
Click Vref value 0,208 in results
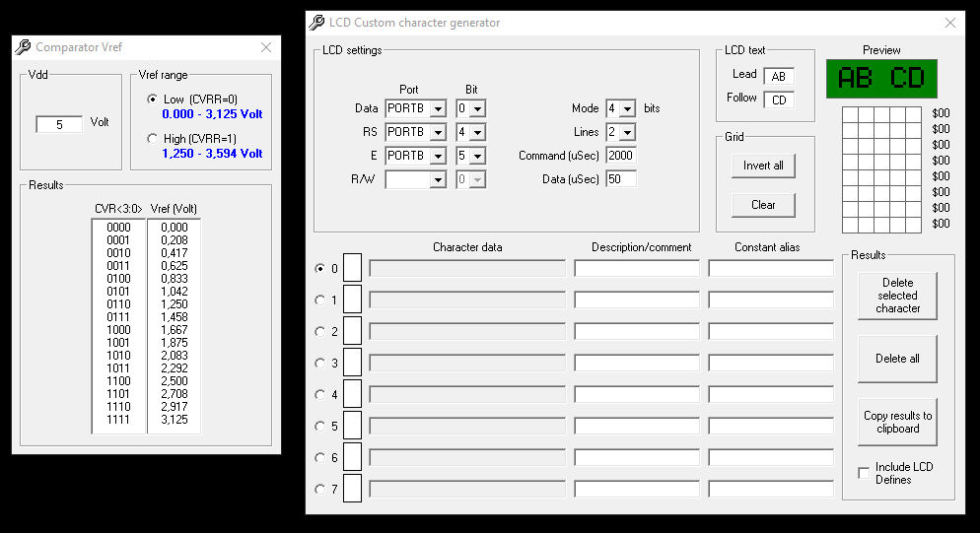(x=175, y=240)
